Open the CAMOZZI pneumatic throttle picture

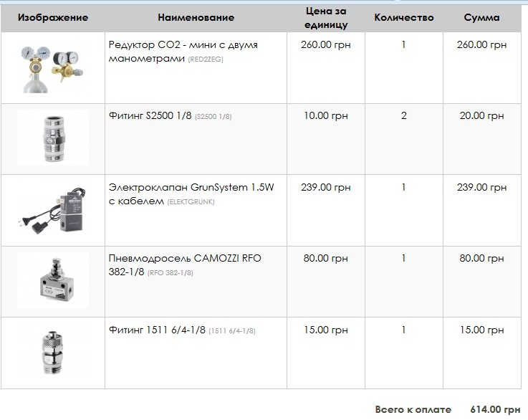pyautogui.click(x=52, y=281)
